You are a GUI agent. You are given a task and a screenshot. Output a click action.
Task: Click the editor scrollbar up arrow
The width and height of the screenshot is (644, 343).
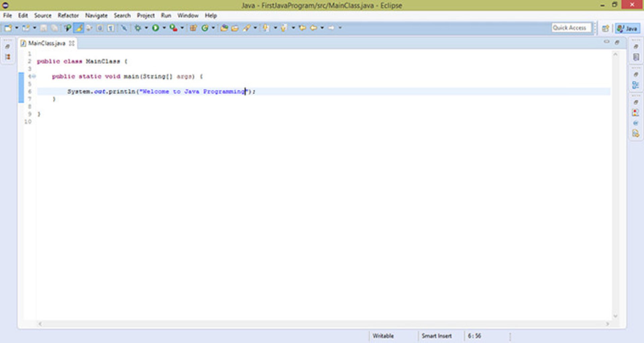(615, 54)
